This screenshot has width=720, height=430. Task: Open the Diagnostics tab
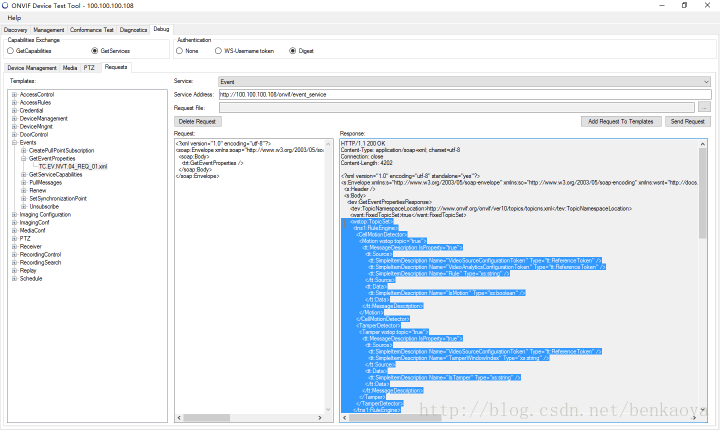(x=133, y=30)
